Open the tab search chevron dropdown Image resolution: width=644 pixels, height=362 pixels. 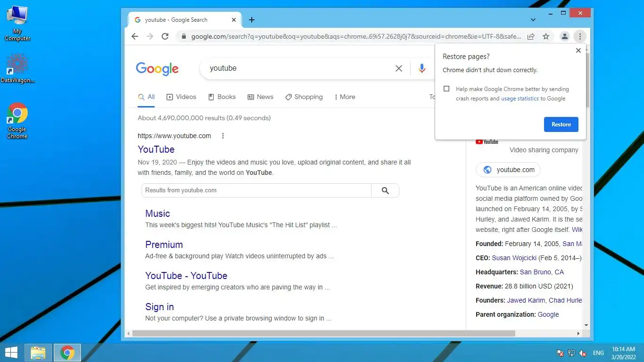(x=533, y=20)
